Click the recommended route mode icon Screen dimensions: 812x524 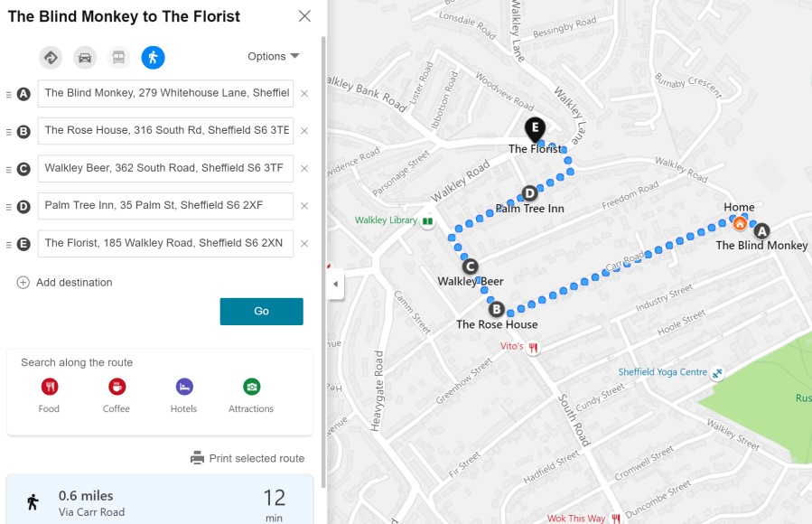pos(51,57)
